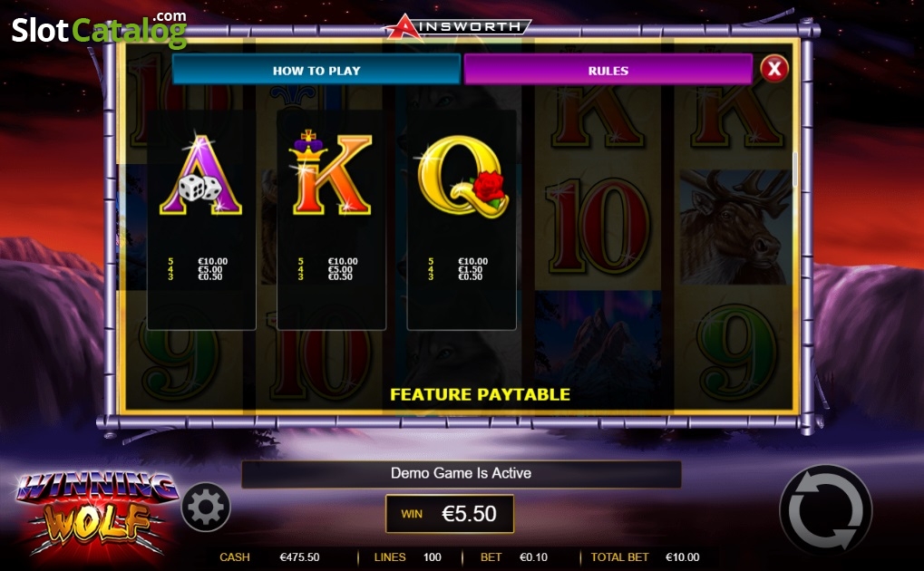This screenshot has height=571, width=924.
Task: Click the FEATURE PAYTABLE heading
Action: (481, 394)
